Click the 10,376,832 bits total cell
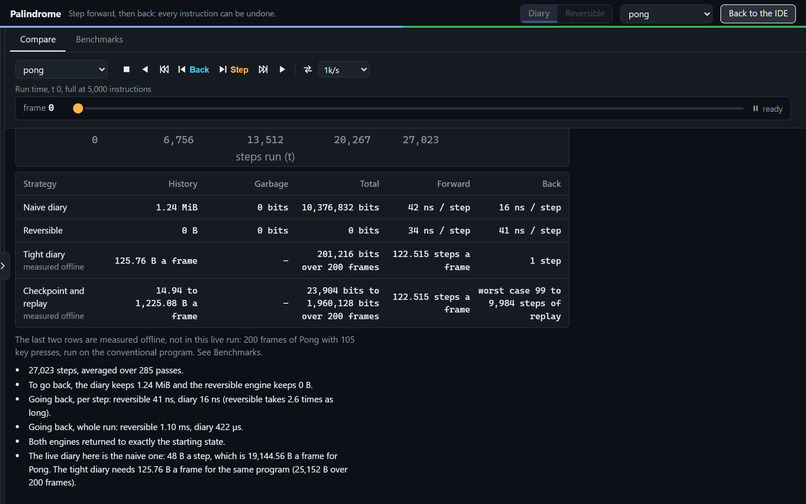 pos(340,207)
